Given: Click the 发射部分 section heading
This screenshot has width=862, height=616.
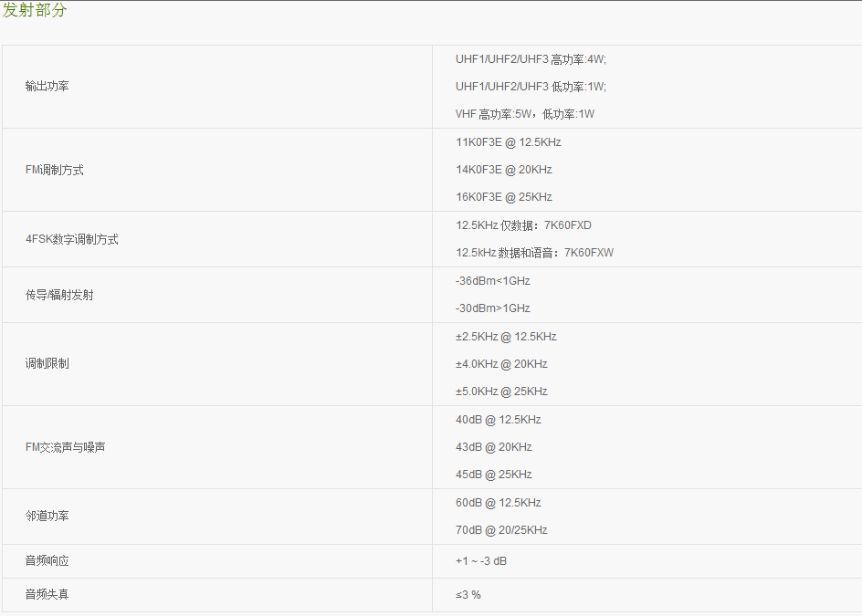Looking at the screenshot, I should [x=35, y=10].
